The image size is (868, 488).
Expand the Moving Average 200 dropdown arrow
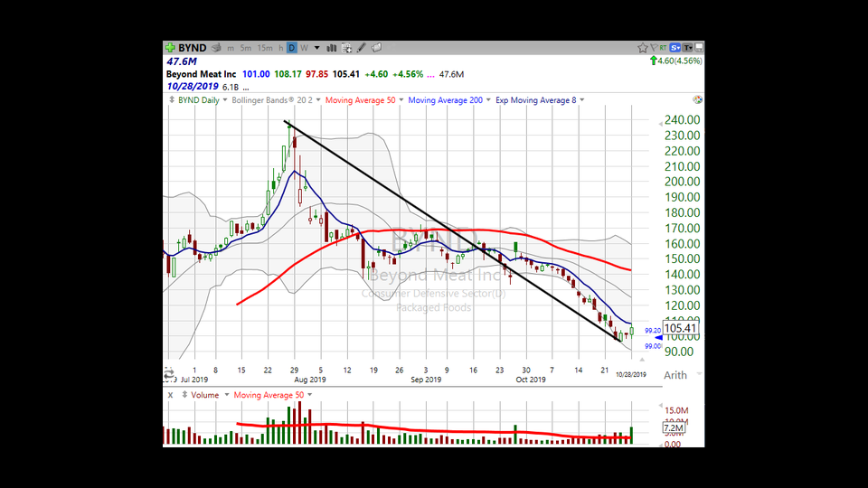tap(488, 100)
